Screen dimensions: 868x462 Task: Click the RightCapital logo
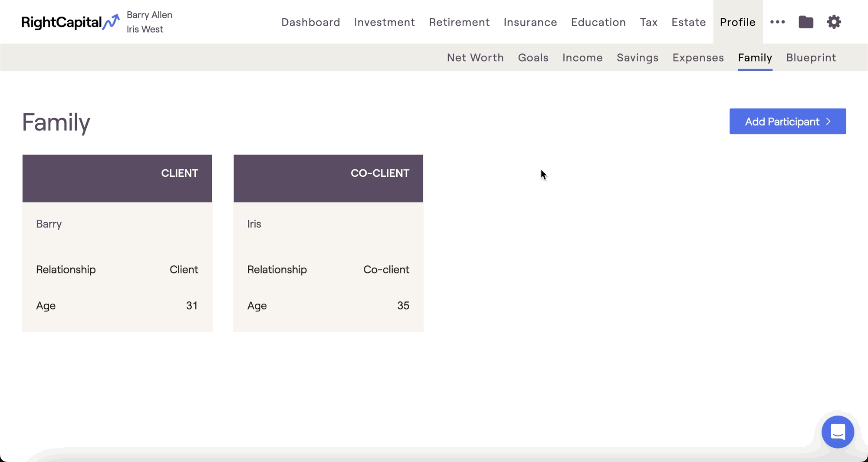(x=70, y=22)
